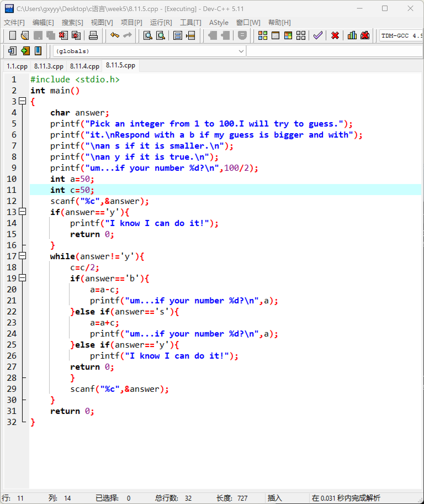Click the Toggle Comment icon
The image size is (424, 504).
pyautogui.click(x=242, y=35)
